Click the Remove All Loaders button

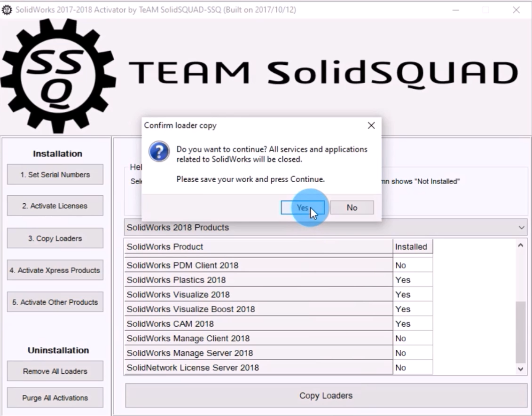coord(55,371)
